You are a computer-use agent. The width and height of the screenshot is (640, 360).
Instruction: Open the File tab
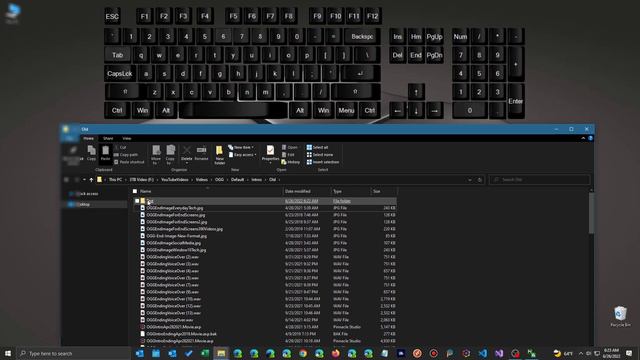click(x=70, y=138)
